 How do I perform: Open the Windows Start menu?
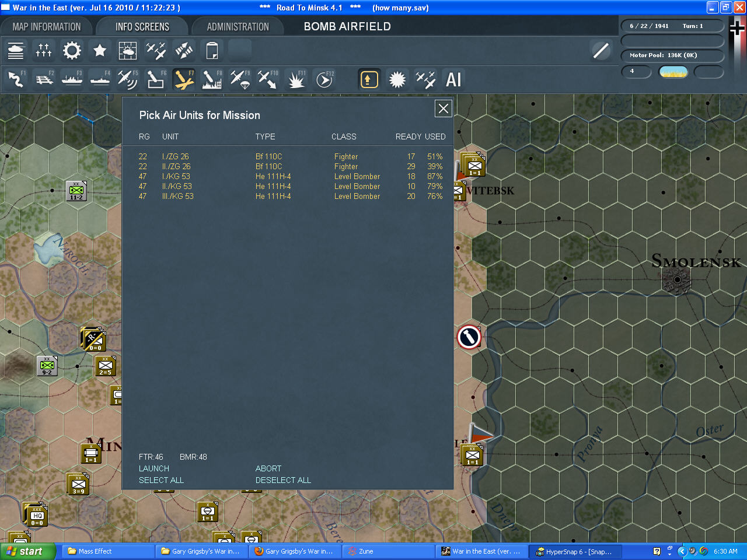[27, 551]
